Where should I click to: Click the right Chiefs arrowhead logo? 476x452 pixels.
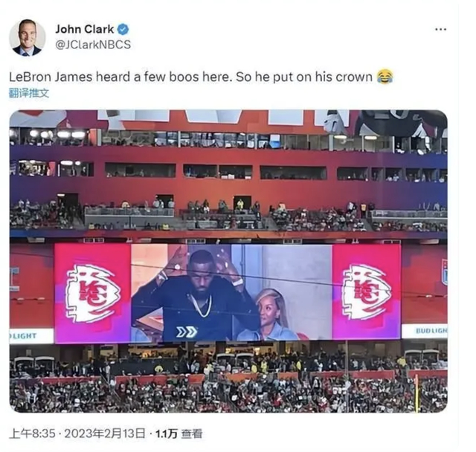367,292
